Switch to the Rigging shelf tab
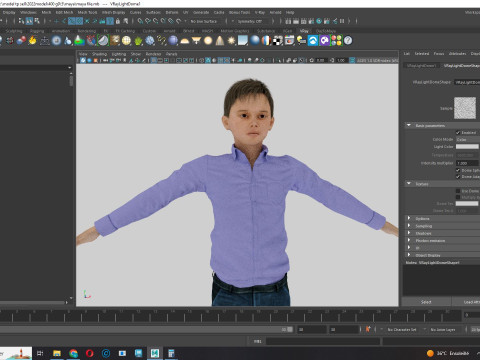 (37, 31)
